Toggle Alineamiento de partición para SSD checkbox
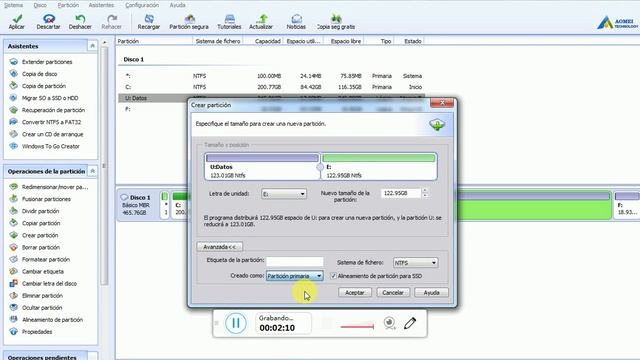This screenshot has width=640, height=360. 333,276
